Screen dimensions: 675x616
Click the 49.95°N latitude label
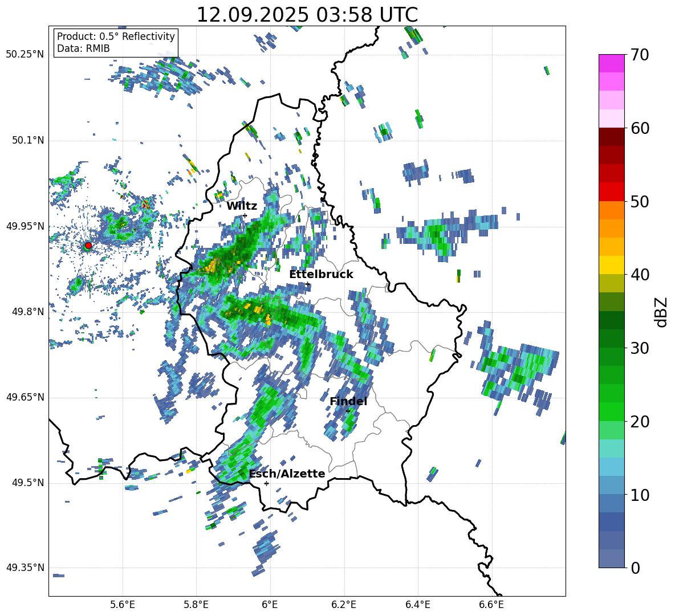coord(25,226)
